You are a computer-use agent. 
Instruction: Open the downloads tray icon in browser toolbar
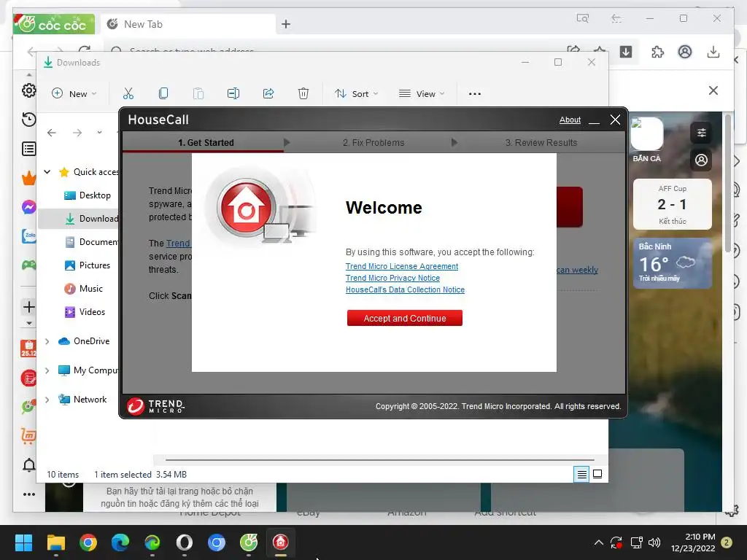pos(713,52)
